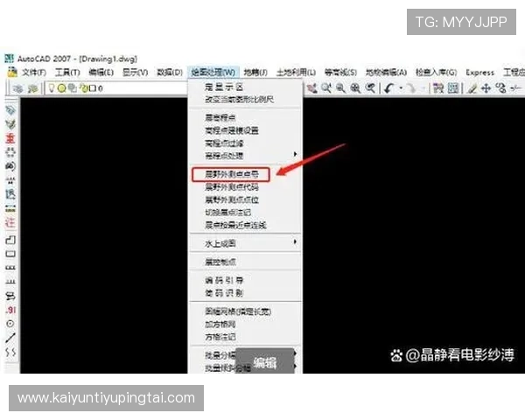The image size is (525, 420).
Task: Click the Undo arrow icon
Action: tap(389, 88)
